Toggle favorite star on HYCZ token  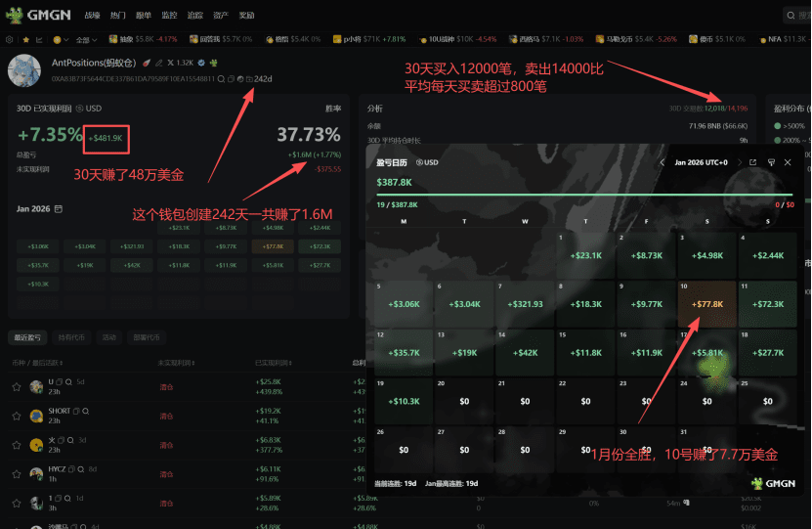(x=17, y=474)
